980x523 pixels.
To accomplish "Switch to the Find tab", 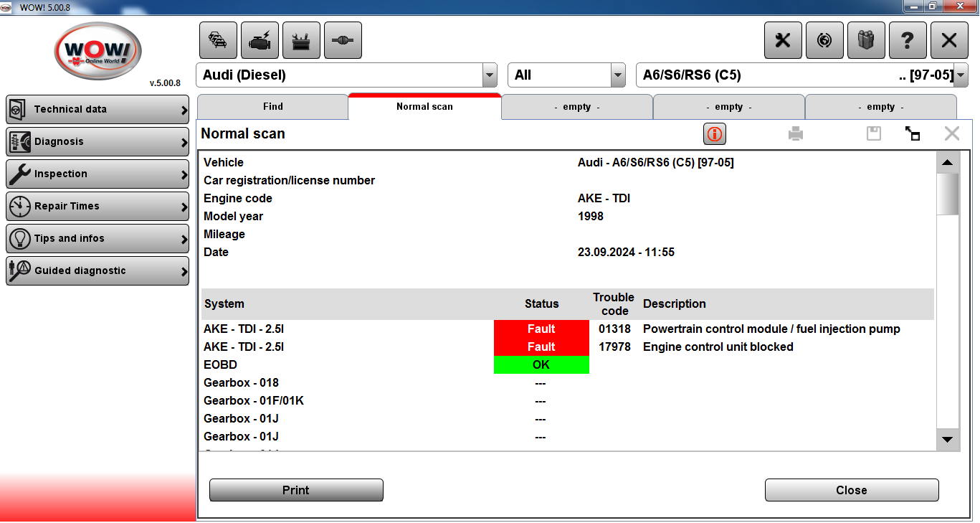I will coord(273,106).
